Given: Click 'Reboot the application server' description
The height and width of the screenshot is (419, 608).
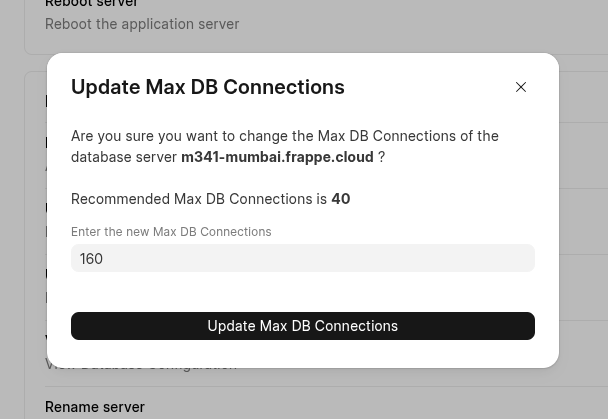Looking at the screenshot, I should pyautogui.click(x=142, y=24).
